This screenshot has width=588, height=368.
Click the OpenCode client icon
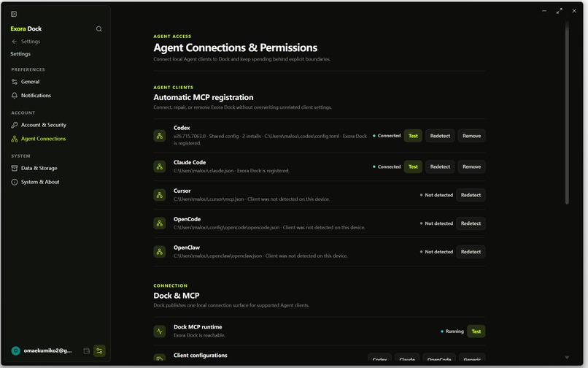click(x=159, y=223)
